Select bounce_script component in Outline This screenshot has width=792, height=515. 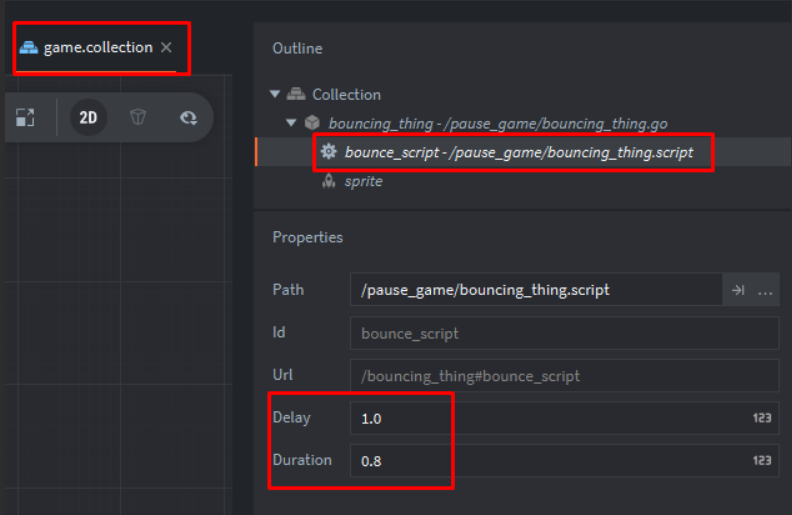click(519, 152)
